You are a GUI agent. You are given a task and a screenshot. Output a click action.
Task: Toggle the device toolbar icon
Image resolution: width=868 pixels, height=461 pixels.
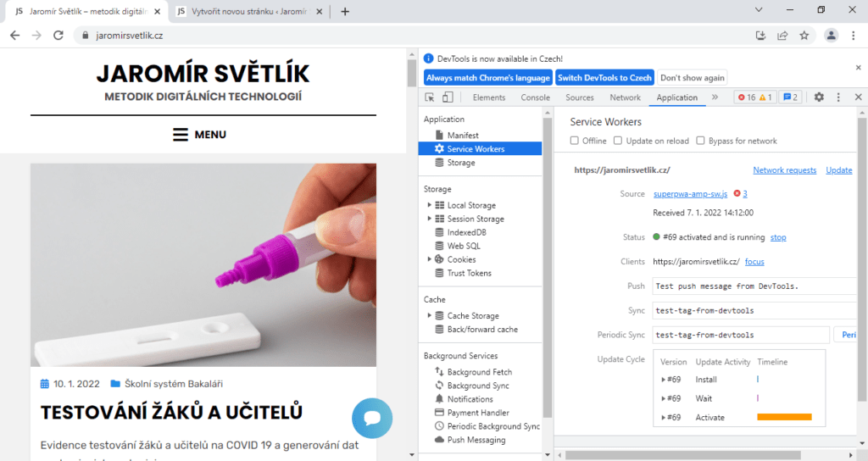point(448,97)
